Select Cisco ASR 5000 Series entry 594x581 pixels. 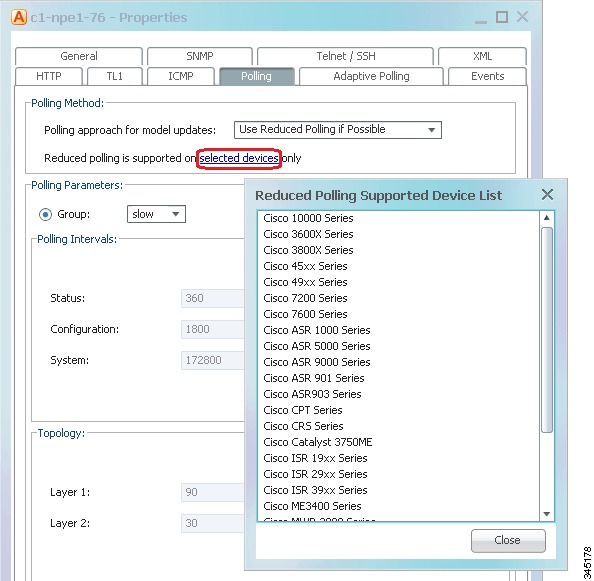click(x=399, y=346)
